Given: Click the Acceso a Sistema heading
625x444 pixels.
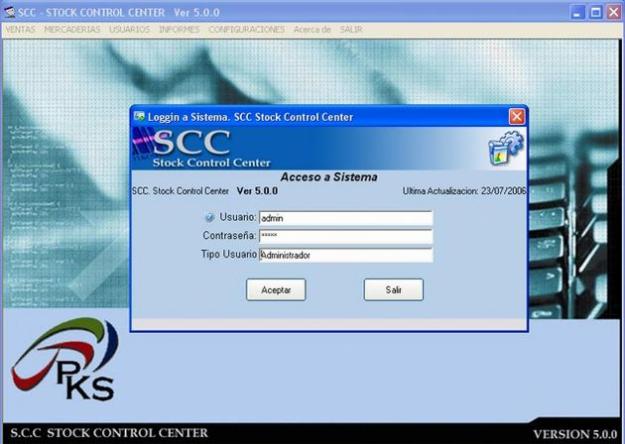Looking at the screenshot, I should tap(329, 177).
